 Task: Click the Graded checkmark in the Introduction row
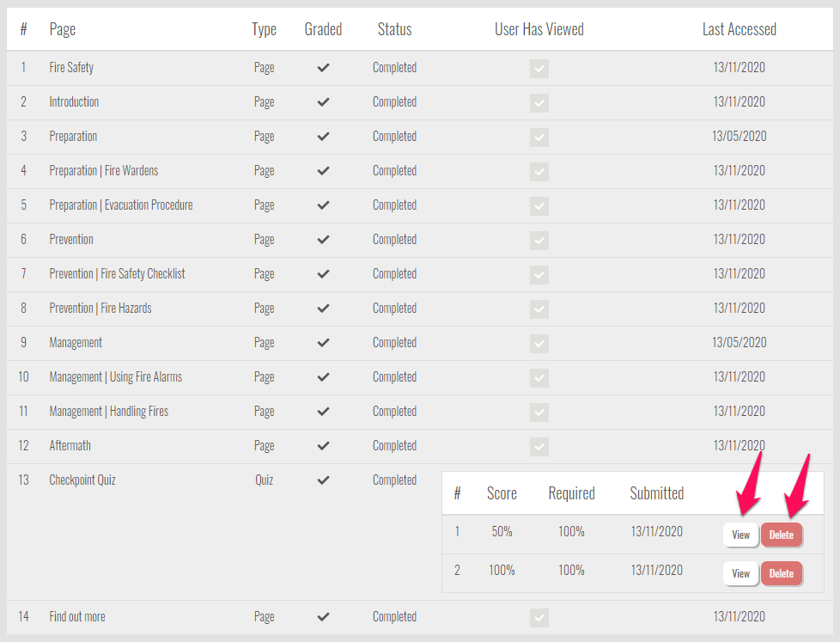[323, 102]
